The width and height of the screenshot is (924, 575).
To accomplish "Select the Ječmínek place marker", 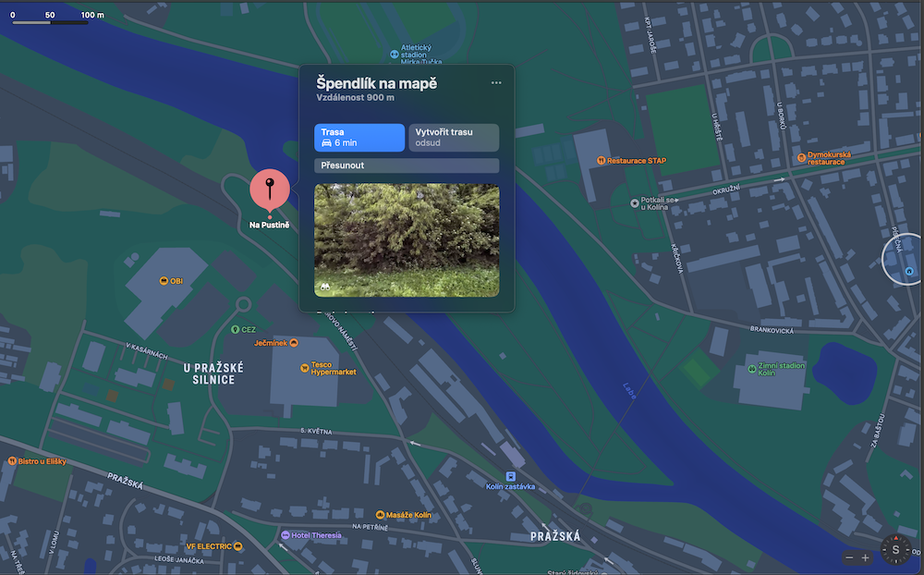I will (x=294, y=343).
